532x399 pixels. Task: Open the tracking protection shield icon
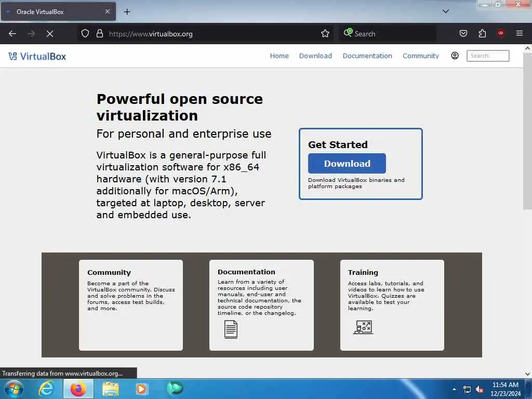(85, 34)
